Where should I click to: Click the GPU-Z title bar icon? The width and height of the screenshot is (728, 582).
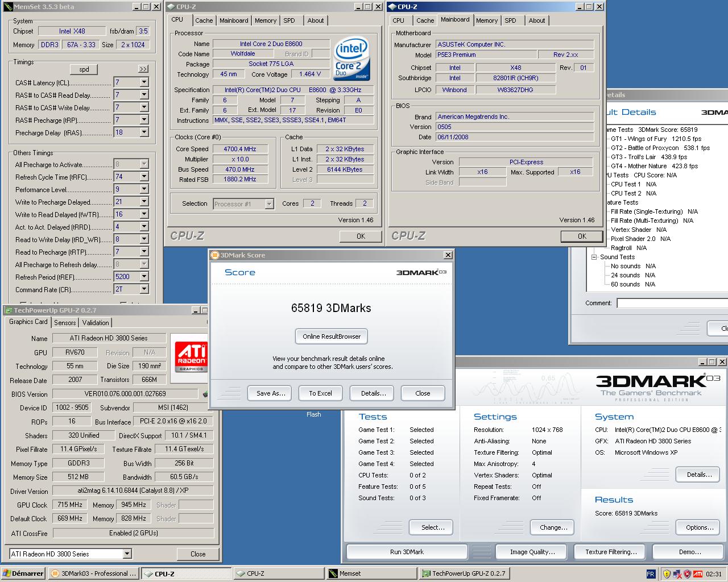(x=8, y=310)
